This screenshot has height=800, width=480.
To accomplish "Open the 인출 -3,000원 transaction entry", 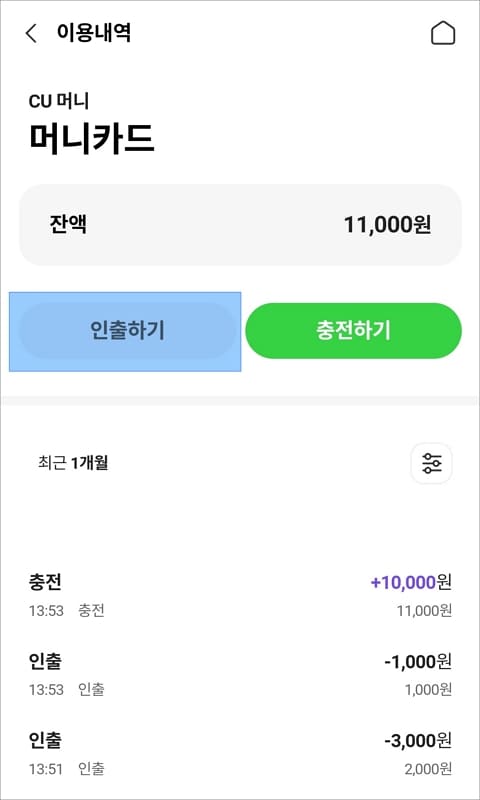I will coord(240,754).
